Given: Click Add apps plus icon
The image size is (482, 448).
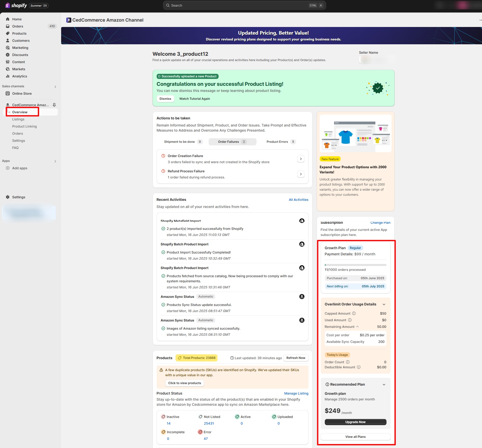Looking at the screenshot, I should (8, 168).
